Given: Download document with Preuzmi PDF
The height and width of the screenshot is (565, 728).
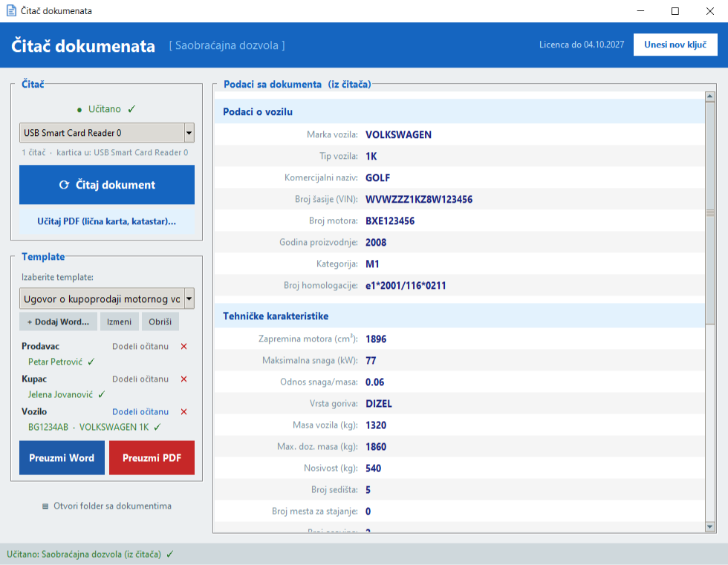Looking at the screenshot, I should click(x=152, y=458).
